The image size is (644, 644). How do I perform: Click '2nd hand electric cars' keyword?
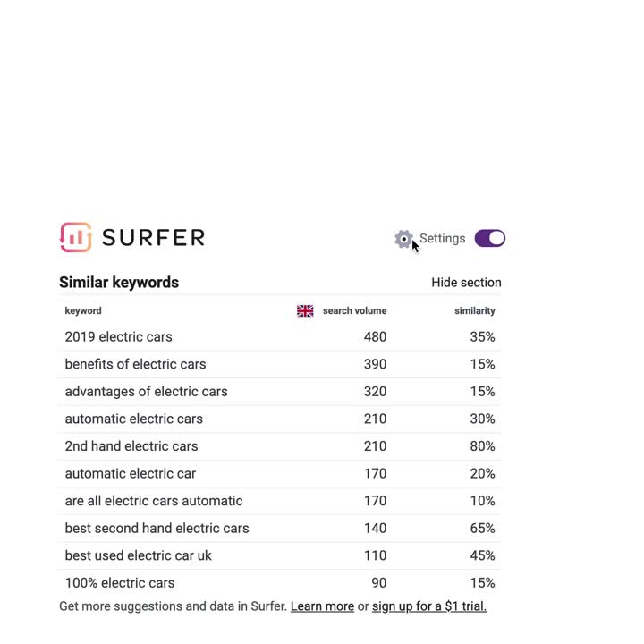coord(131,446)
